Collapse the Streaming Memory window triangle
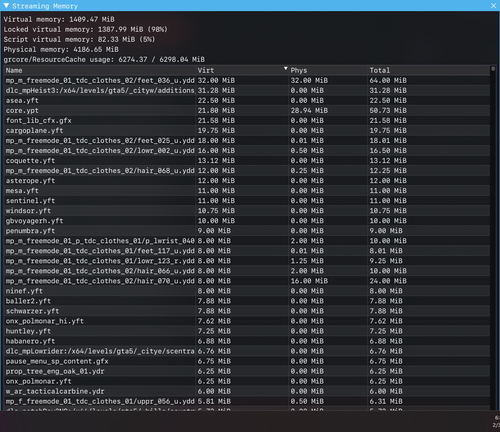This screenshot has height=432, width=500. [x=6, y=5]
